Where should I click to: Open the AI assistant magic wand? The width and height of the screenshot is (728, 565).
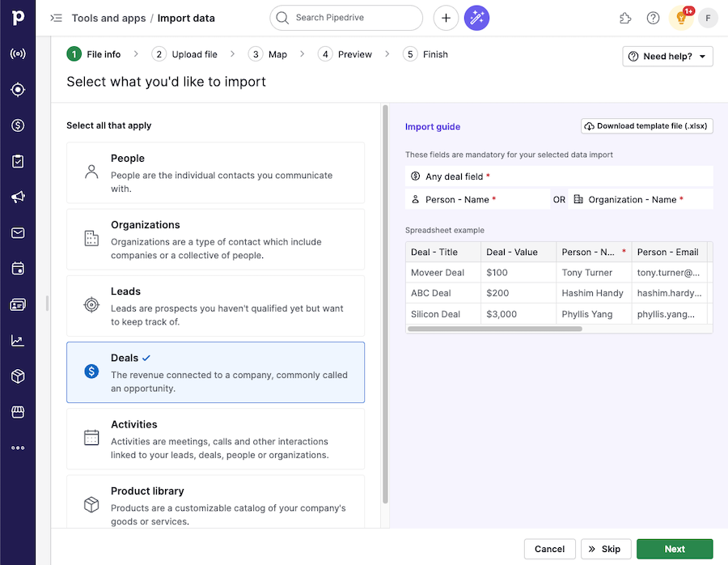[476, 18]
